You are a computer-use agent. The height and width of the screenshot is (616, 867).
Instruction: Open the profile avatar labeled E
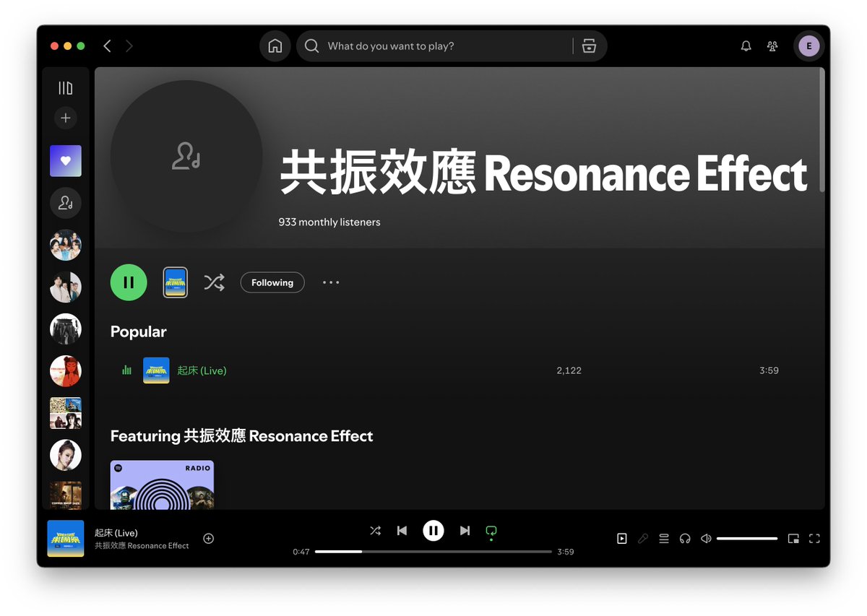[808, 46]
